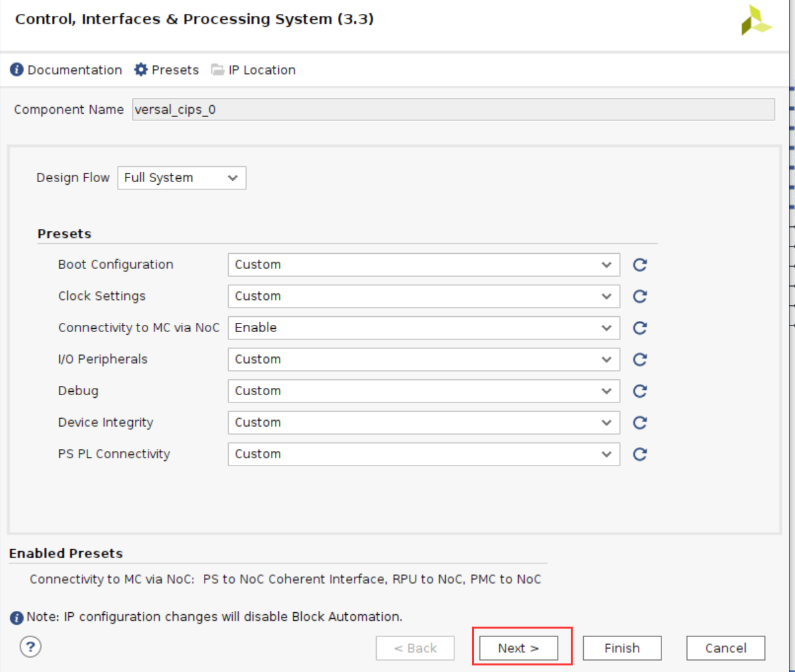Viewport: 795px width, 672px height.
Task: Open the Debug preset dropdown
Action: pos(424,391)
